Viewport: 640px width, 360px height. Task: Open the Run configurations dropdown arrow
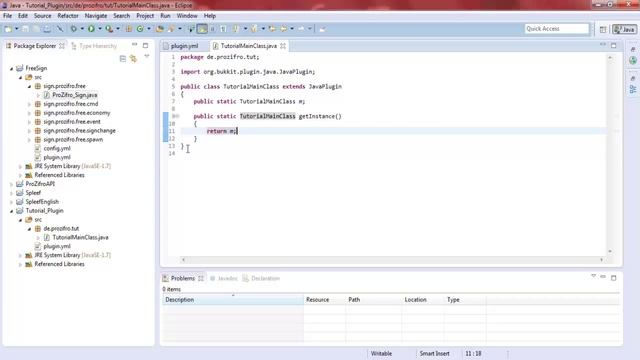[x=100, y=29]
